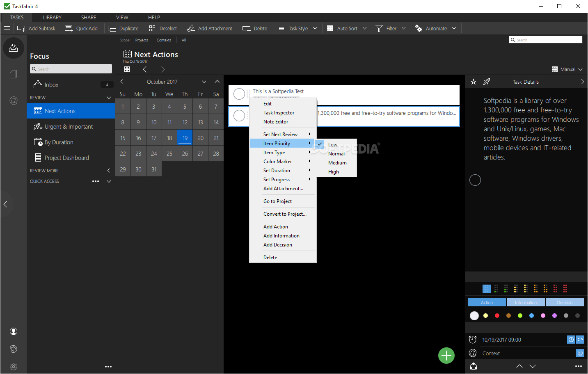588x374 pixels.
Task: Collapse the QUICK ACCESS section
Action: tap(109, 181)
